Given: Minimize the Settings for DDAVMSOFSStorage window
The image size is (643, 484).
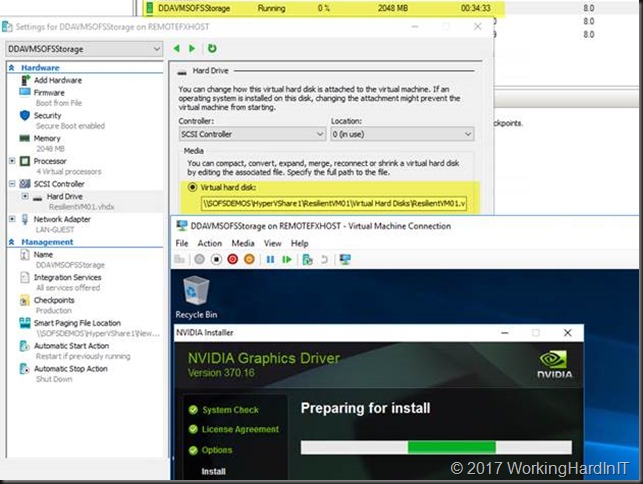Looking at the screenshot, I should (415, 27).
